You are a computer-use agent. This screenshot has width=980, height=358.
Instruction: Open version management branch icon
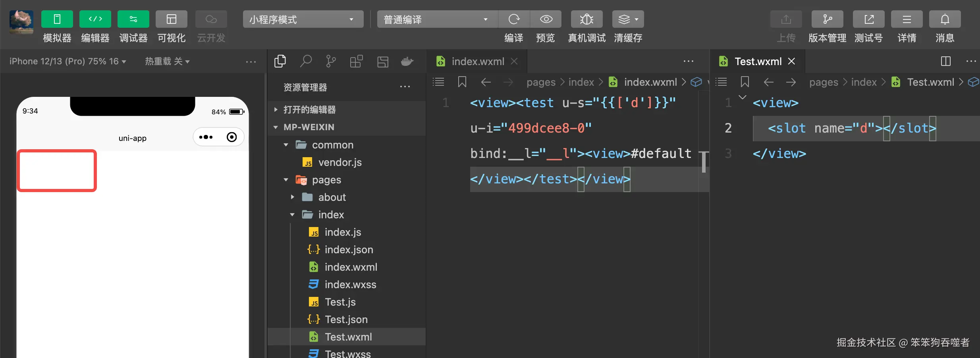pyautogui.click(x=827, y=19)
